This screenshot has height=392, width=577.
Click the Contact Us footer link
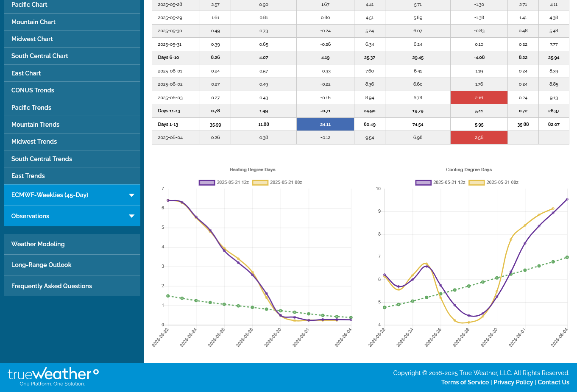(x=553, y=382)
